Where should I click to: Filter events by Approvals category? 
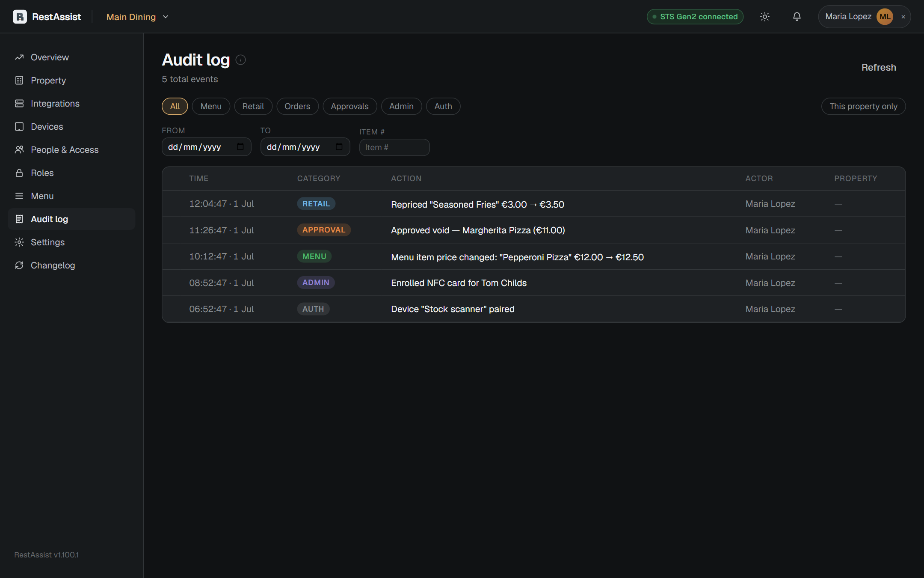[x=349, y=106]
